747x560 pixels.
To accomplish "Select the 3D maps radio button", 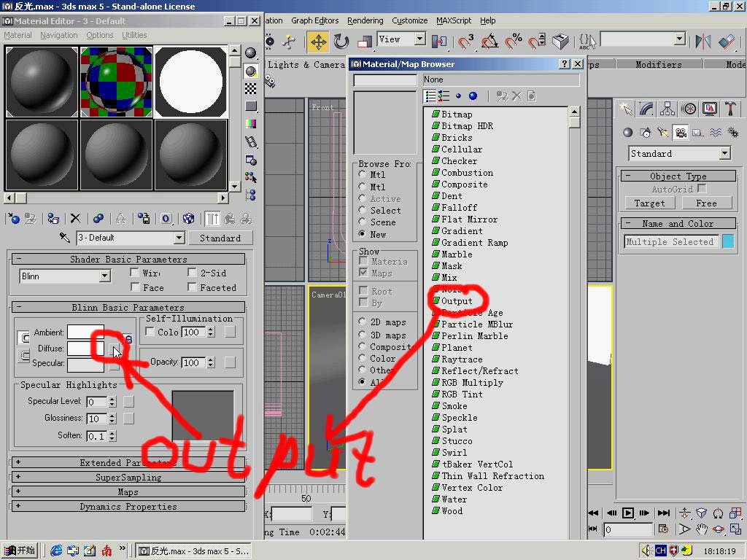I will [362, 335].
